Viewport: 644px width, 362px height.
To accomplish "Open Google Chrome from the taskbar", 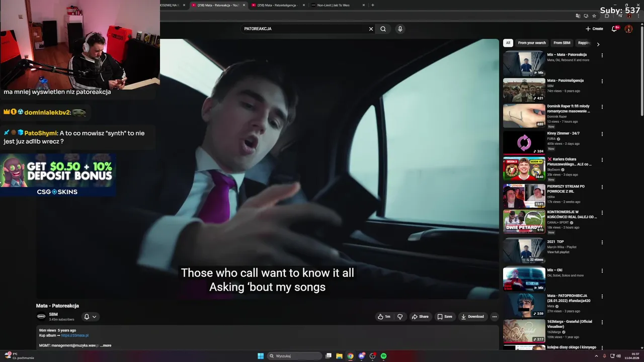I will coord(351,356).
